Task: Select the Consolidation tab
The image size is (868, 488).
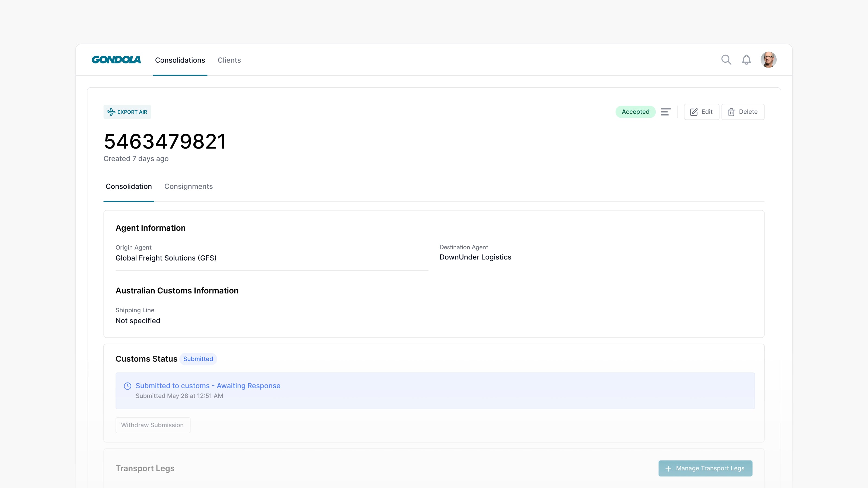Action: click(129, 186)
